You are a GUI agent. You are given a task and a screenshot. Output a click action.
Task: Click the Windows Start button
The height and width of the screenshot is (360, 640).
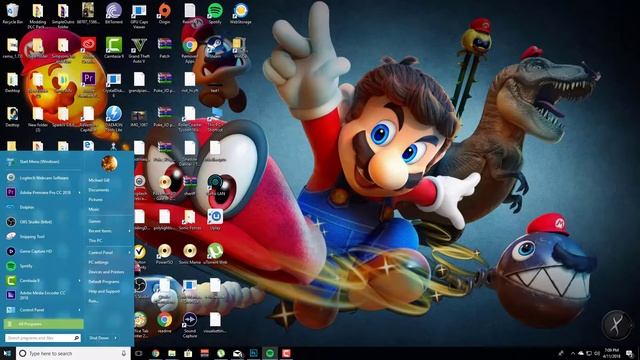tap(7, 353)
